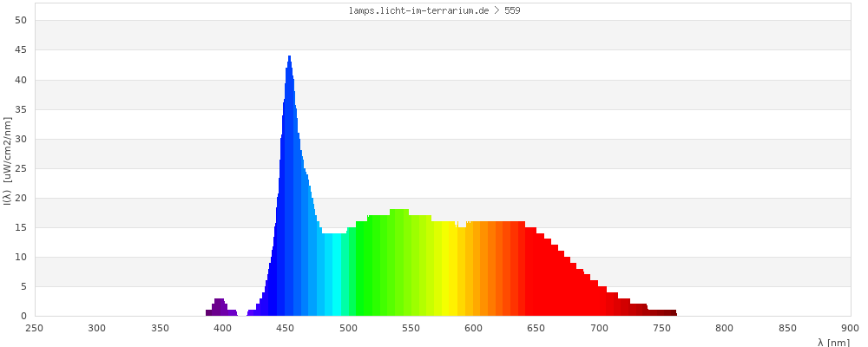This screenshot has width=868, height=347.
Task: Click the 50 tick label on y-axis
Action: click(21, 21)
